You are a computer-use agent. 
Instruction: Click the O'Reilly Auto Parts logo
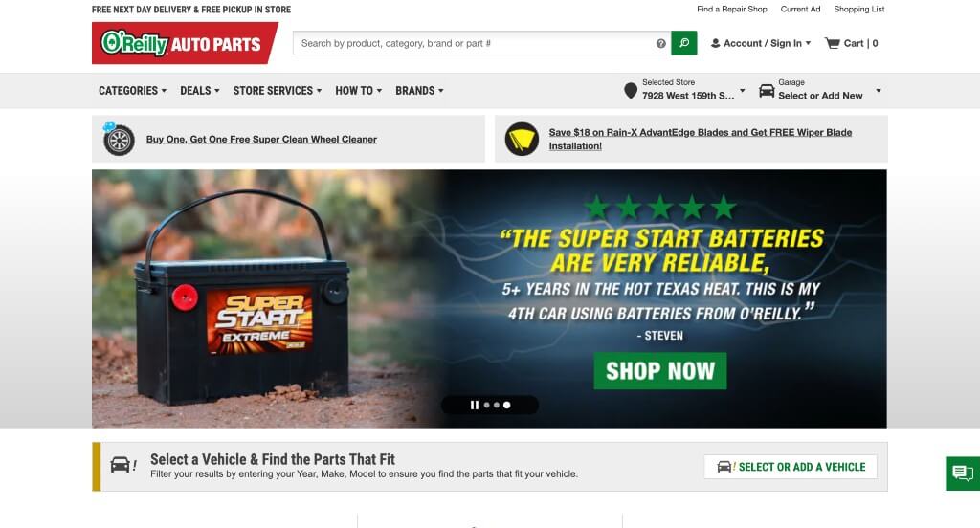(x=185, y=43)
